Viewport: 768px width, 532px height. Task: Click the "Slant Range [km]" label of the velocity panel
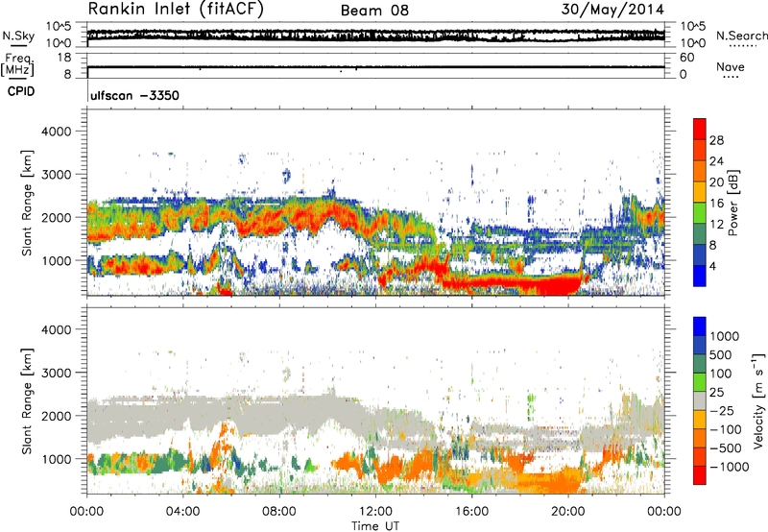pyautogui.click(x=27, y=400)
